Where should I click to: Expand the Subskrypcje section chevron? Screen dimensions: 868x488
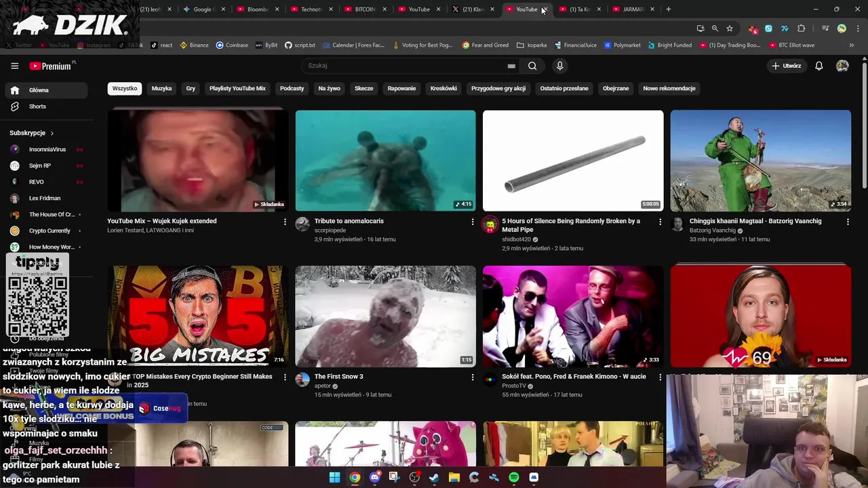[52, 133]
